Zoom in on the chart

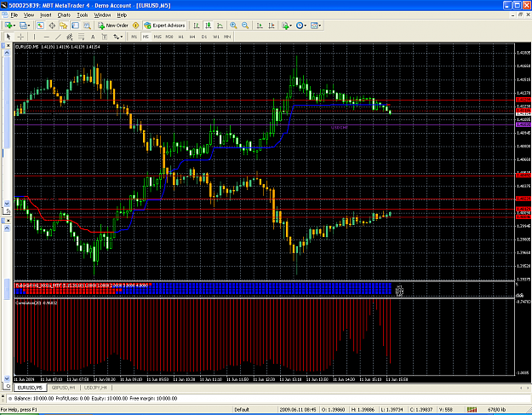[x=233, y=26]
